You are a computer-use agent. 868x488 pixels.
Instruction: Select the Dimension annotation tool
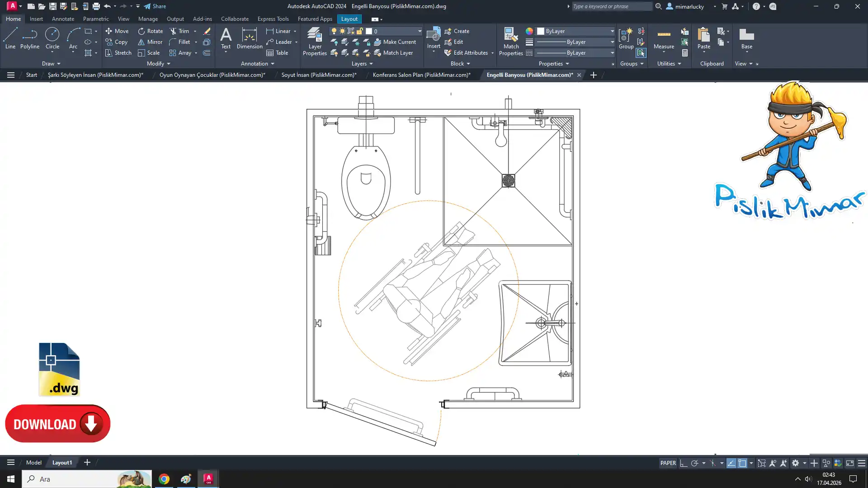coord(249,38)
